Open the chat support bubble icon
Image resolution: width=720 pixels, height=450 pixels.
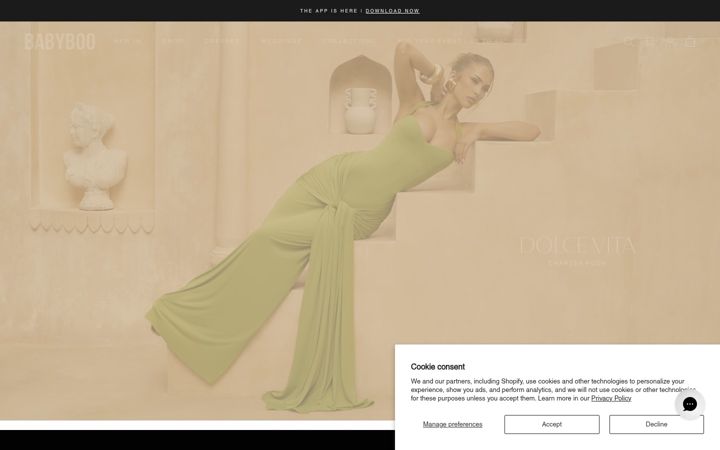coord(689,404)
